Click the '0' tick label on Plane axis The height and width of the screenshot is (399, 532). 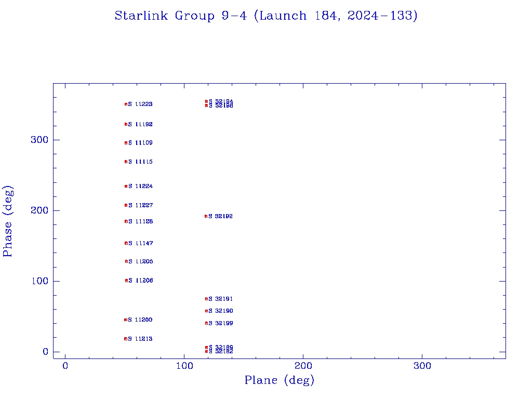65,366
